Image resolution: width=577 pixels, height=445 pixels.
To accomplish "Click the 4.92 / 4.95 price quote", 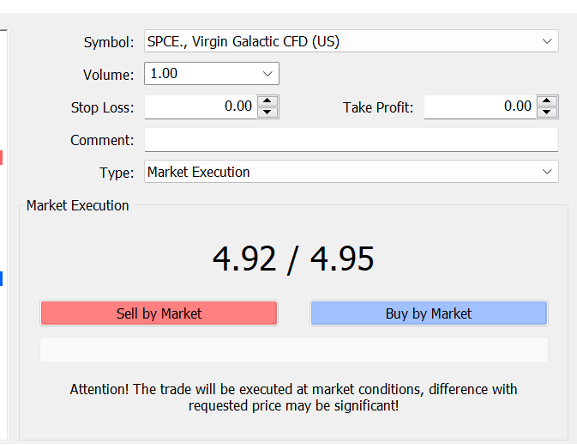I will 293,259.
